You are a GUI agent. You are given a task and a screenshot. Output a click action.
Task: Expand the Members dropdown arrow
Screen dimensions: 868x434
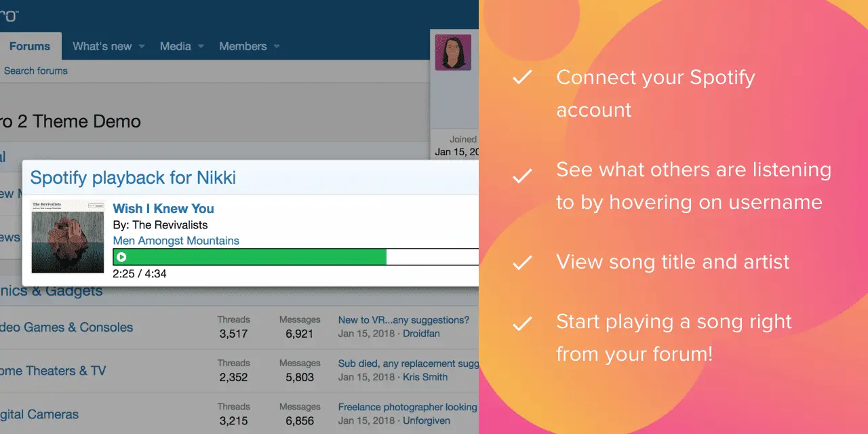click(x=277, y=47)
